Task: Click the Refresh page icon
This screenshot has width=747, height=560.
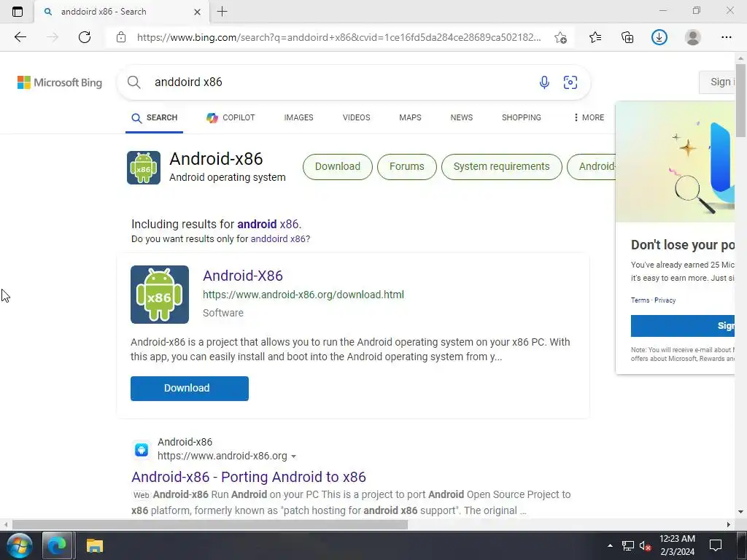Action: click(x=85, y=37)
